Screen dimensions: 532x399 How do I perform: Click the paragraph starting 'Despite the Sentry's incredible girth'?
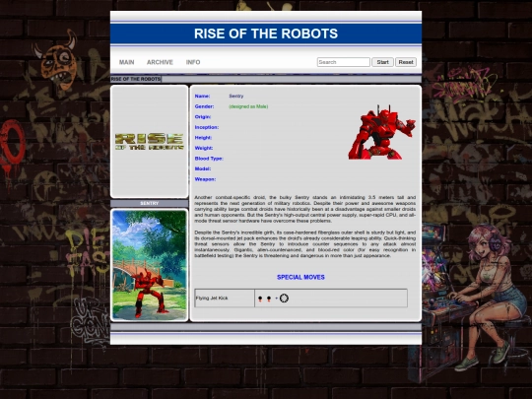(305, 244)
